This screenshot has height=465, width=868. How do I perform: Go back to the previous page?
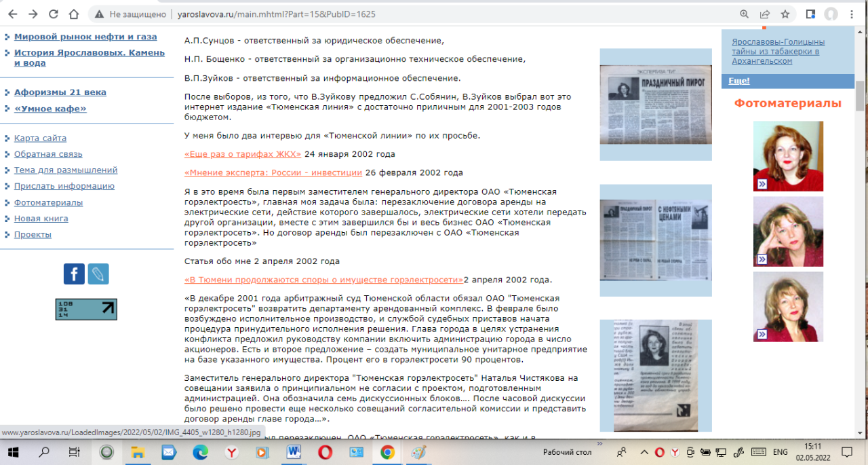(x=13, y=14)
